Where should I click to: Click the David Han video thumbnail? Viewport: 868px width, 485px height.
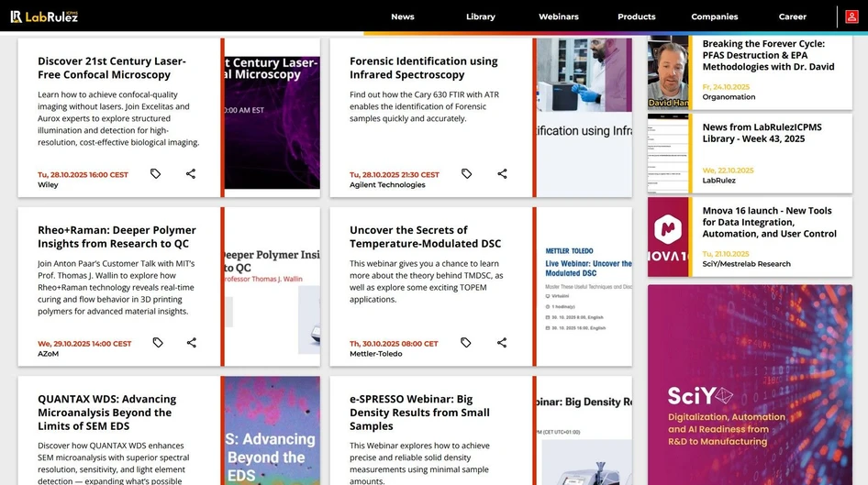click(x=668, y=72)
